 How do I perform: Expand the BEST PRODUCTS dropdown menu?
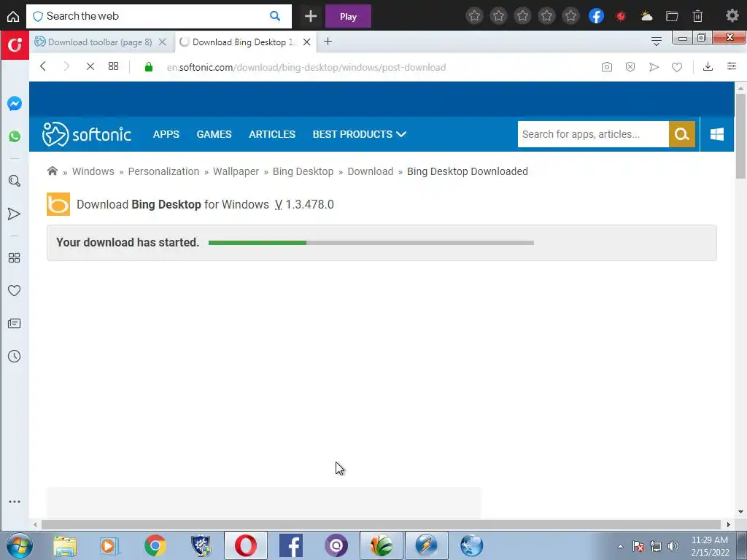point(359,134)
